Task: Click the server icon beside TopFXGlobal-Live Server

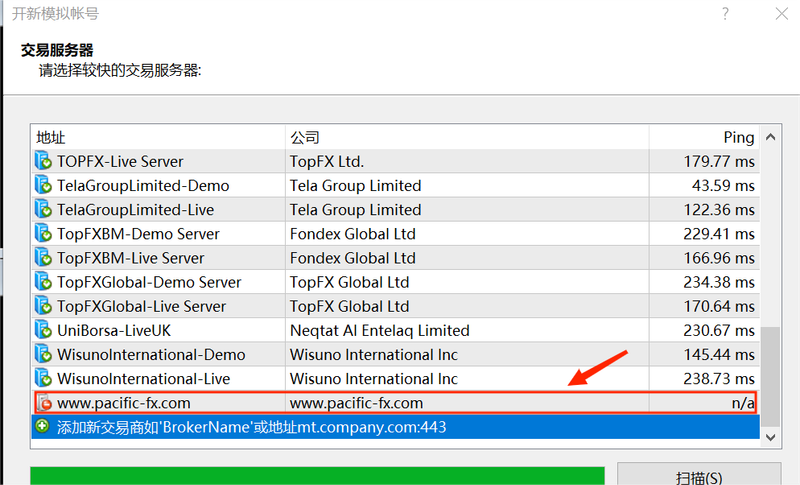Action: point(43,306)
